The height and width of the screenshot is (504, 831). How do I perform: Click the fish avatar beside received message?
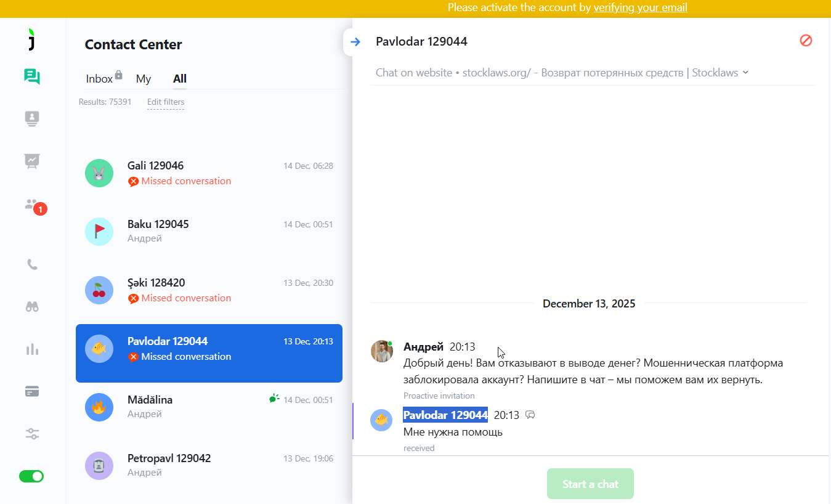click(x=381, y=420)
